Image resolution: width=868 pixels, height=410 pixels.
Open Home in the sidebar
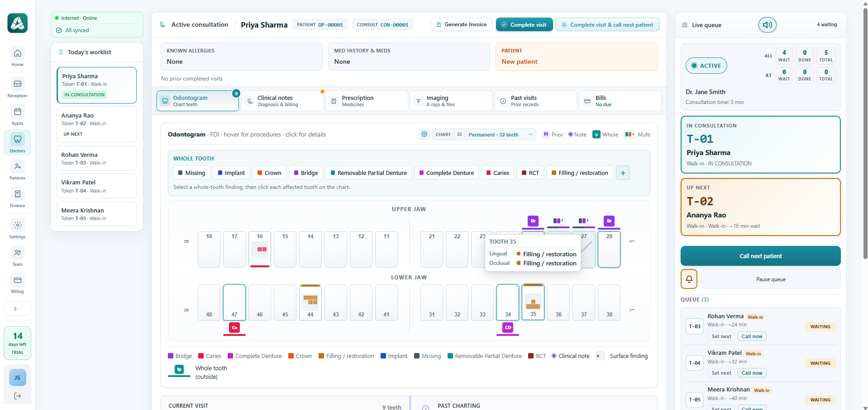(17, 57)
